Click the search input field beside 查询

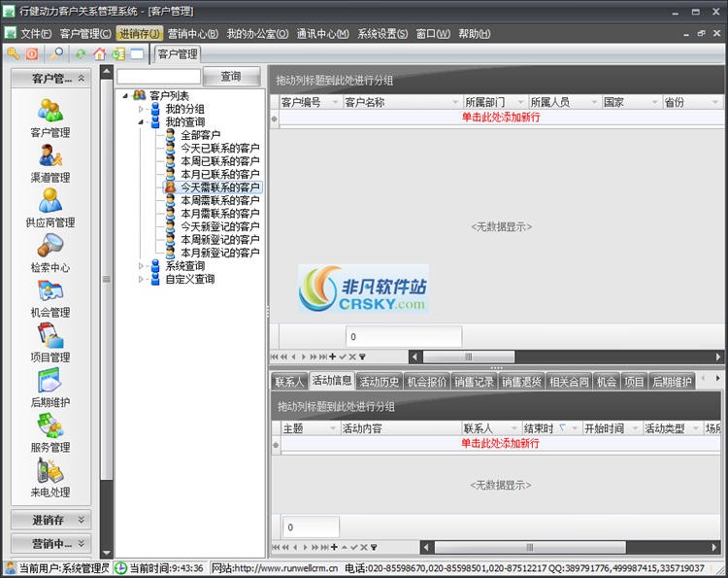tap(158, 76)
